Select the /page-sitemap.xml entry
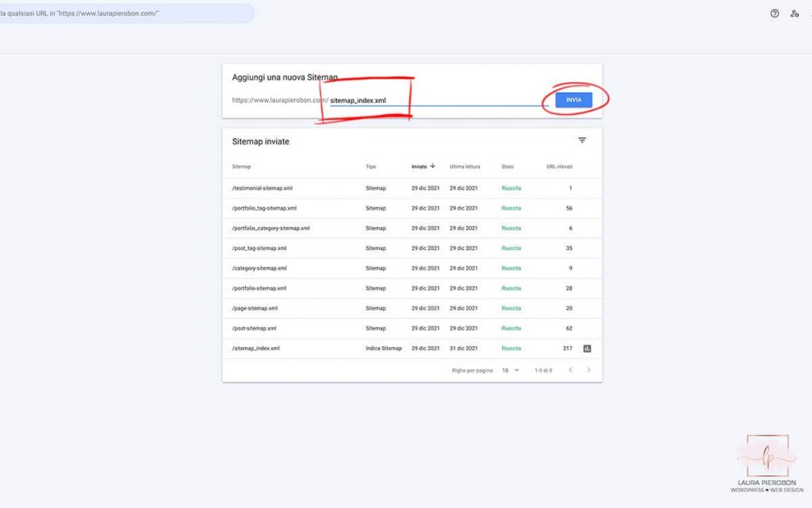The width and height of the screenshot is (812, 508). (x=255, y=308)
